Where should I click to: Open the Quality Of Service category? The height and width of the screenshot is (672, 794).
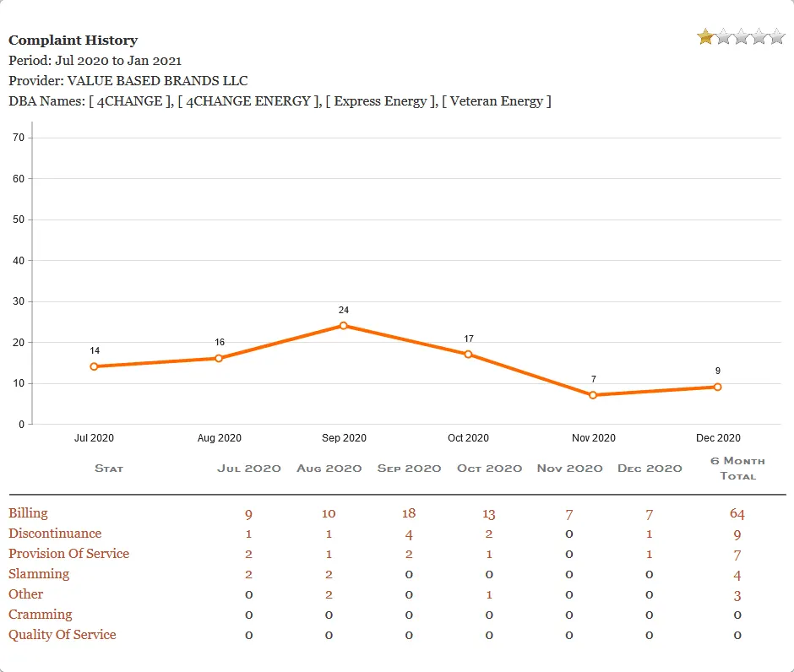[x=62, y=635]
